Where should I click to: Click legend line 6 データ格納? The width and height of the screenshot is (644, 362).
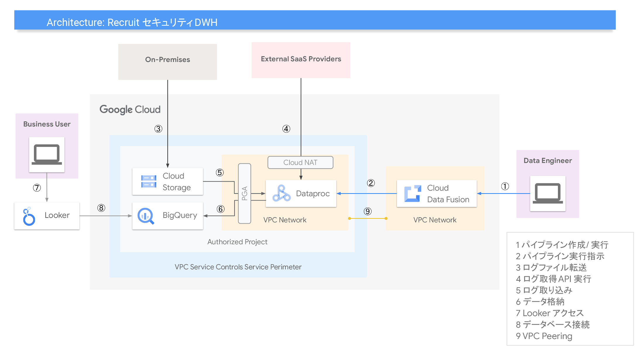coord(540,301)
